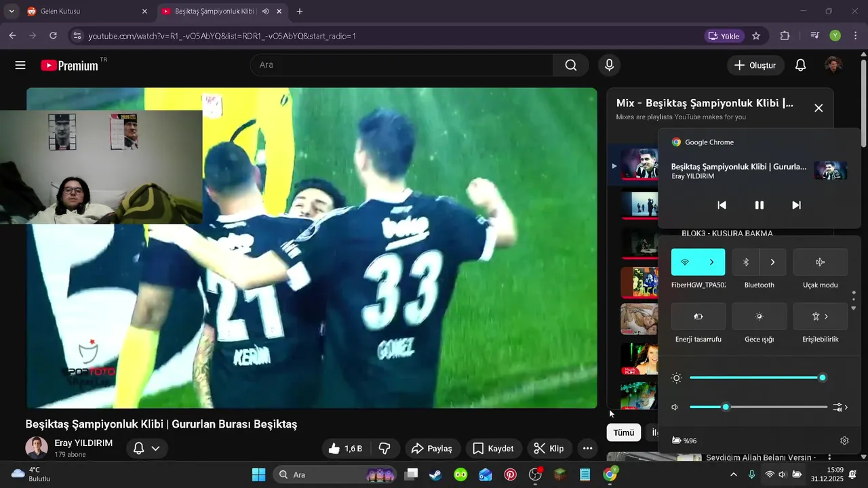Toggle Uçak modu airplane mode

tap(821, 262)
